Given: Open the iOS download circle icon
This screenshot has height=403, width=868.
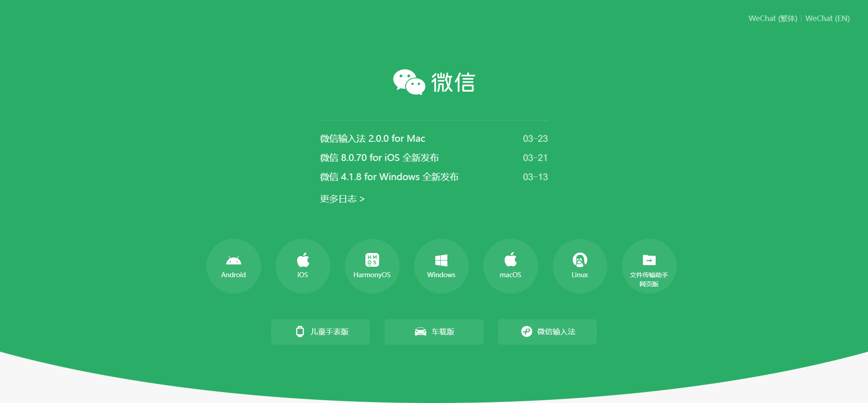Looking at the screenshot, I should click(303, 266).
